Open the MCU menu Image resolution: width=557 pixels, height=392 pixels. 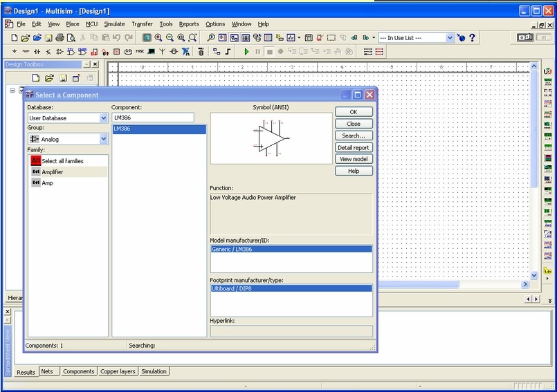pos(91,24)
